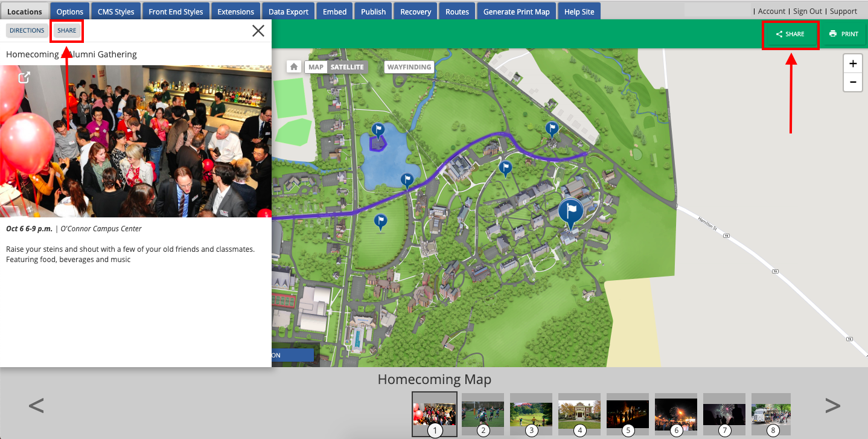Go back using the left carousel arrow
Screen dimensions: 868x439
click(x=36, y=405)
